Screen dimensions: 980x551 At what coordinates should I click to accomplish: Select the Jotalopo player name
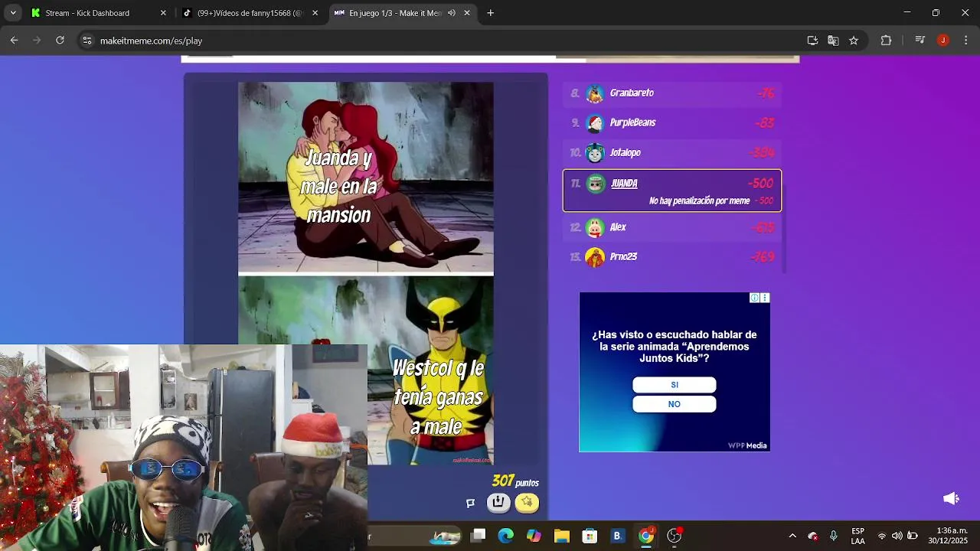tap(625, 152)
